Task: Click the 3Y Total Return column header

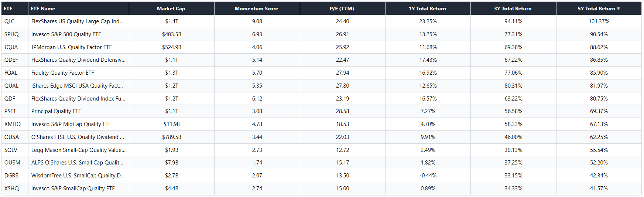Action: pyautogui.click(x=513, y=9)
